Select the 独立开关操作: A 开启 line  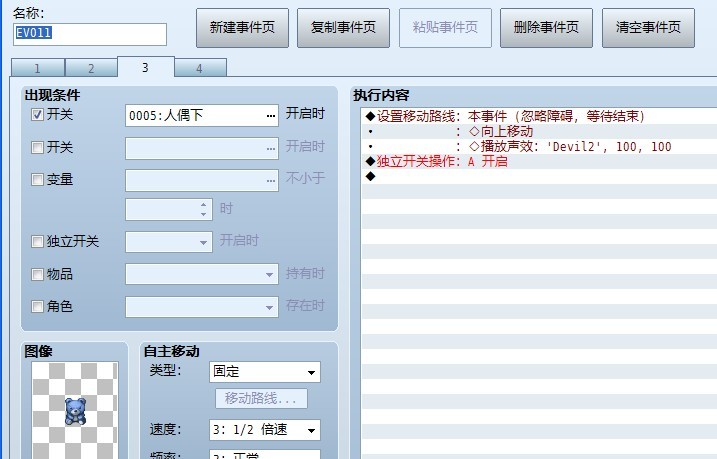click(539, 161)
